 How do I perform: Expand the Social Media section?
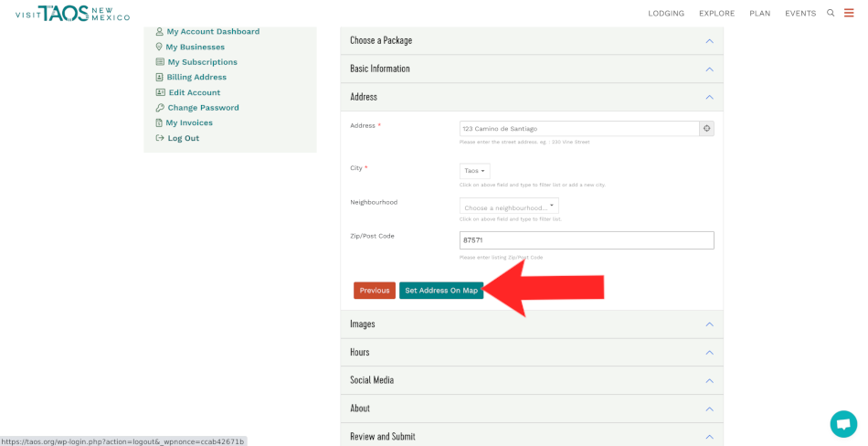pyautogui.click(x=531, y=380)
